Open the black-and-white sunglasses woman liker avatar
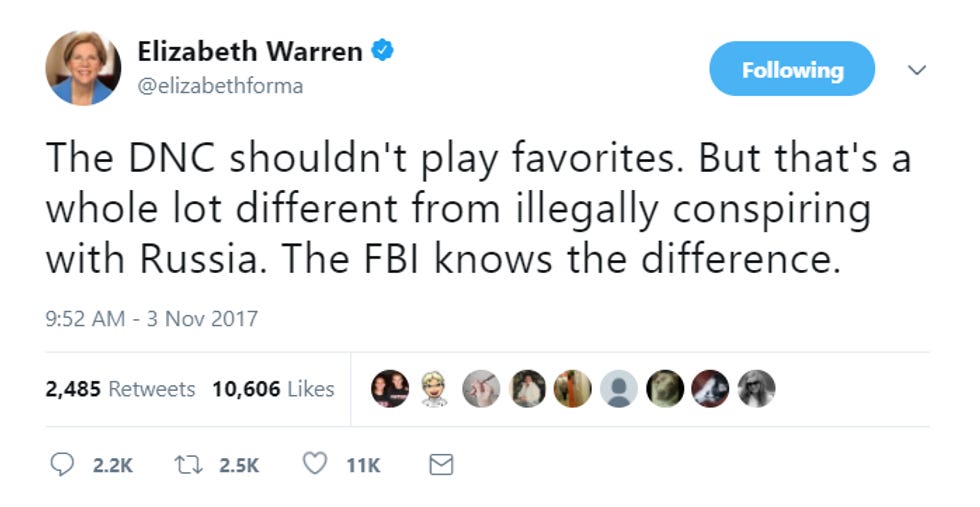The image size is (980, 507). [x=756, y=389]
